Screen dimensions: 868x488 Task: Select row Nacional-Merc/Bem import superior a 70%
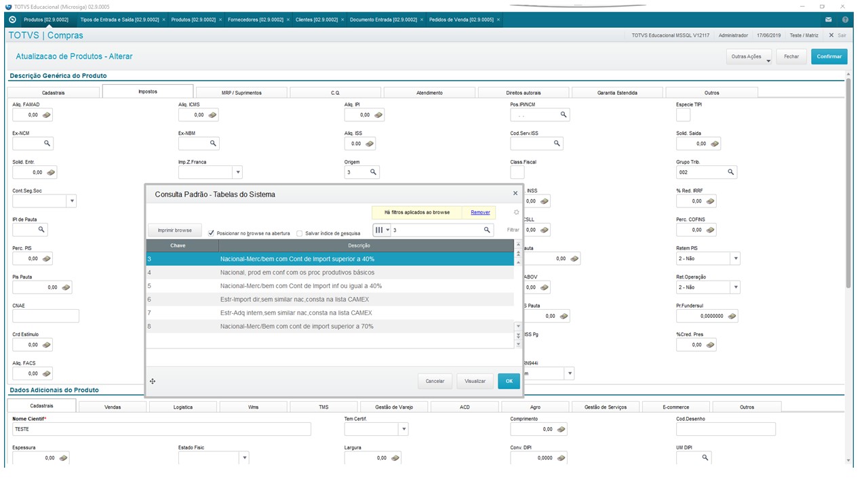(330, 327)
